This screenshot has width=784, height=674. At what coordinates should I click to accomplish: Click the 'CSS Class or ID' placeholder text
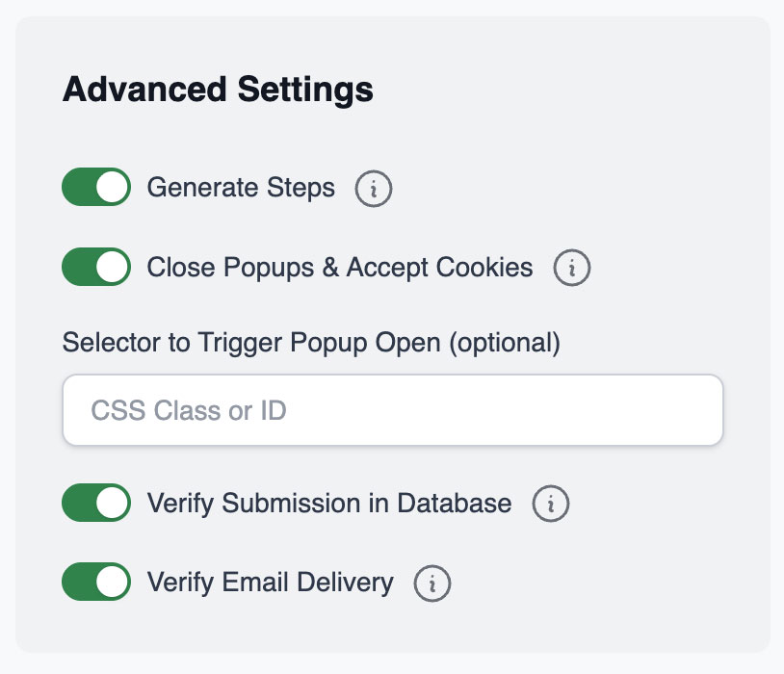coord(189,411)
